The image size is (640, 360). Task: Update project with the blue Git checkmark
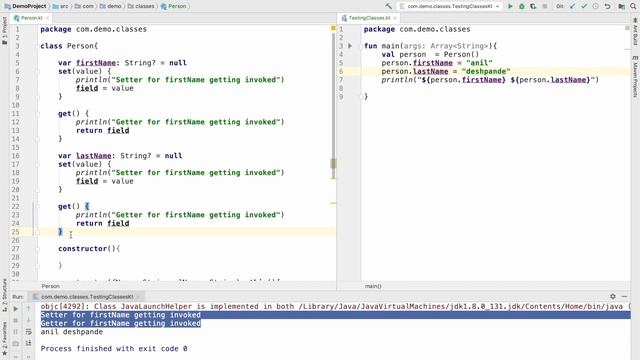[x=572, y=6]
